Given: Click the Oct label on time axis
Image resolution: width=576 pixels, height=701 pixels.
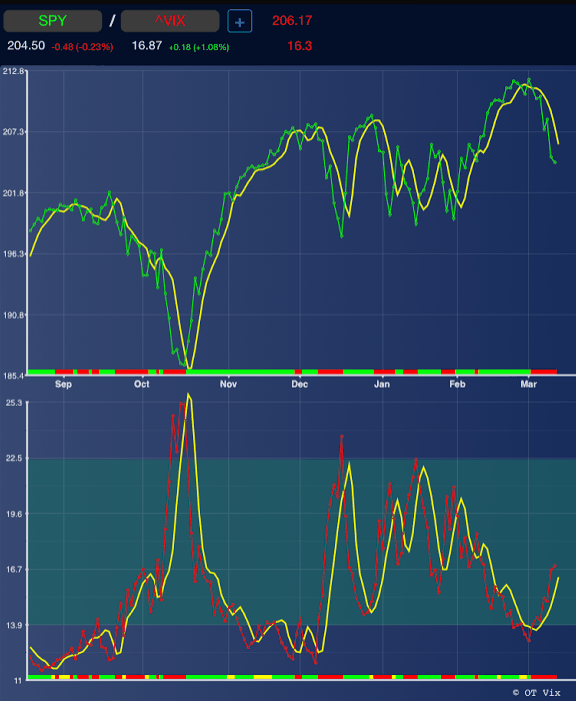Looking at the screenshot, I should coord(142,384).
